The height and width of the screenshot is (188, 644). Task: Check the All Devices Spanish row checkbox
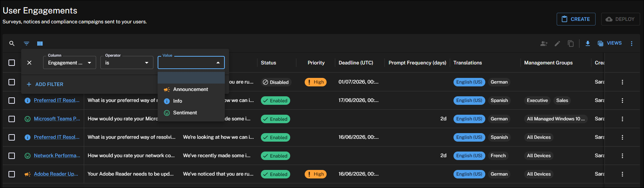(12, 137)
